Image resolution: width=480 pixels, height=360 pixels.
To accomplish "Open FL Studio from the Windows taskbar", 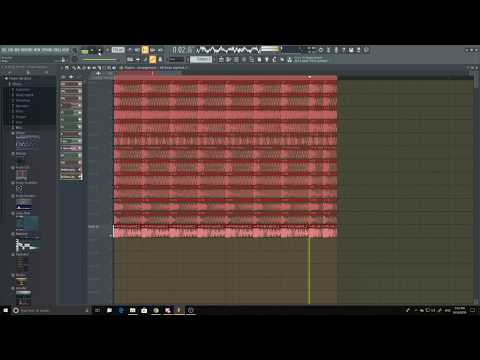I will [x=179, y=310].
